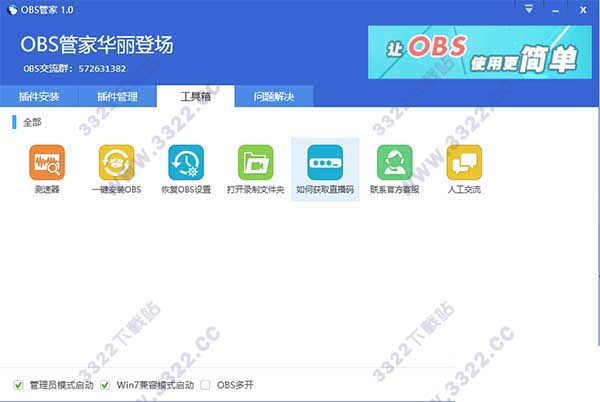
Task: Open the 联系官方客服 support icon
Action: (x=395, y=163)
